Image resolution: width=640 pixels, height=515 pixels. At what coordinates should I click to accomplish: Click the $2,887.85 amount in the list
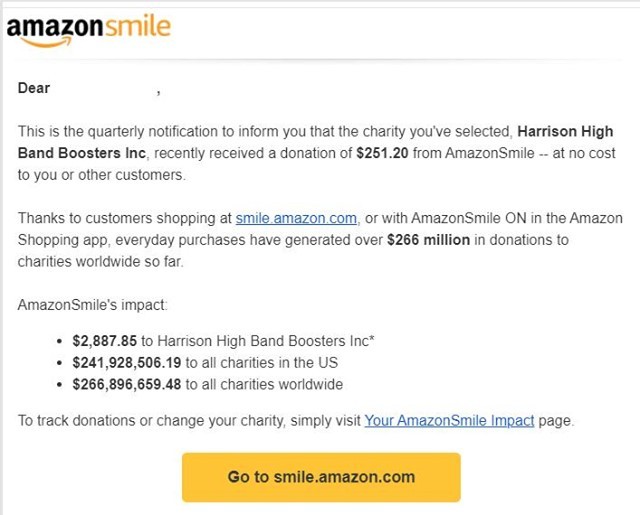click(104, 341)
